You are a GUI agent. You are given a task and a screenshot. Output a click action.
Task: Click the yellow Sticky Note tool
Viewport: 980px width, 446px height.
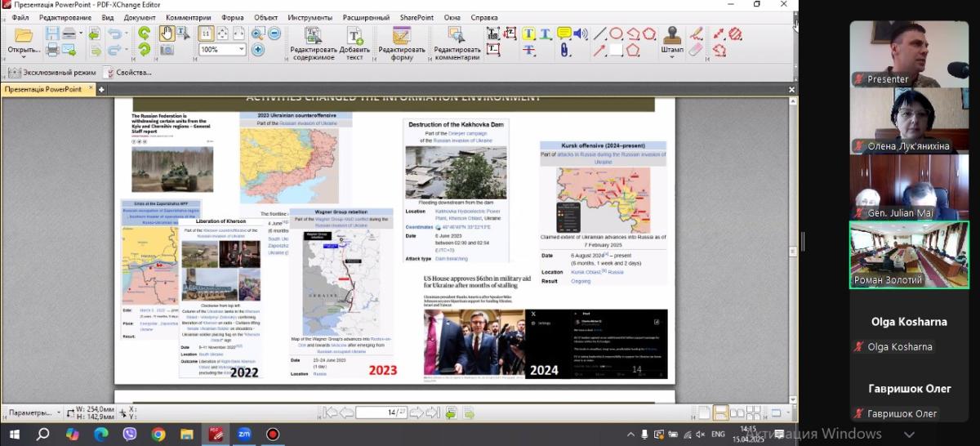click(563, 33)
